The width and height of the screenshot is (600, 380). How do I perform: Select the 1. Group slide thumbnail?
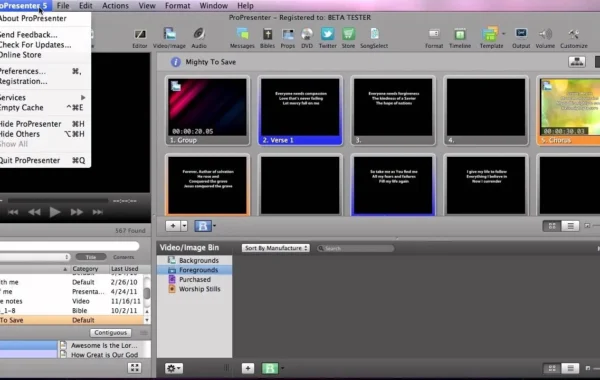(208, 111)
